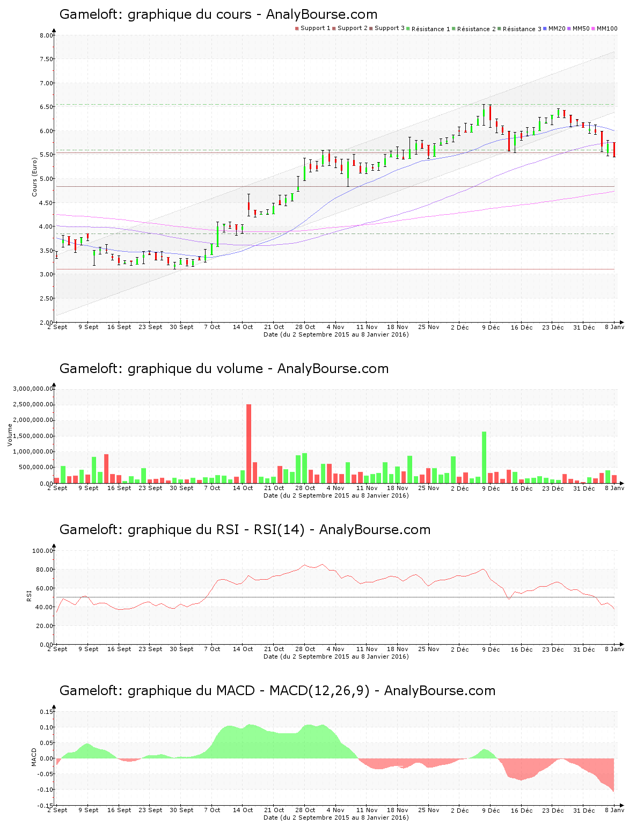Image resolution: width=644 pixels, height=832 pixels.
Task: Click the 8.00 value on price axis
Action: 46,35
